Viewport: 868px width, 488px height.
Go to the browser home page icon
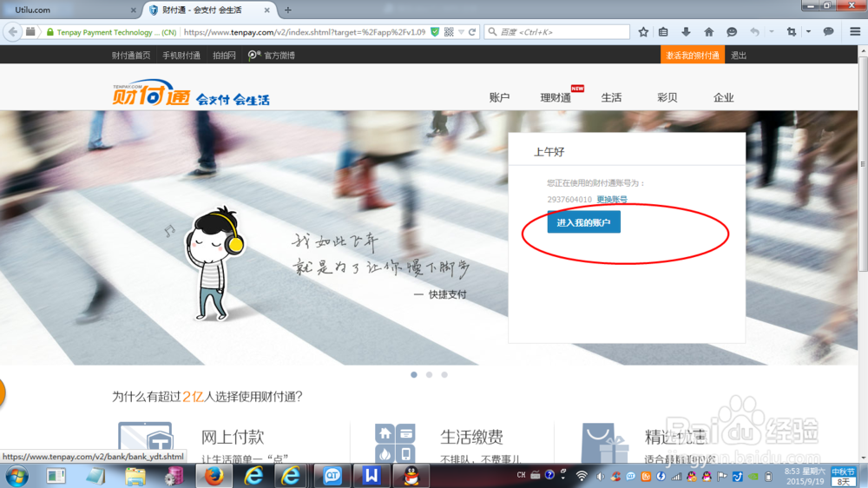[x=708, y=32]
